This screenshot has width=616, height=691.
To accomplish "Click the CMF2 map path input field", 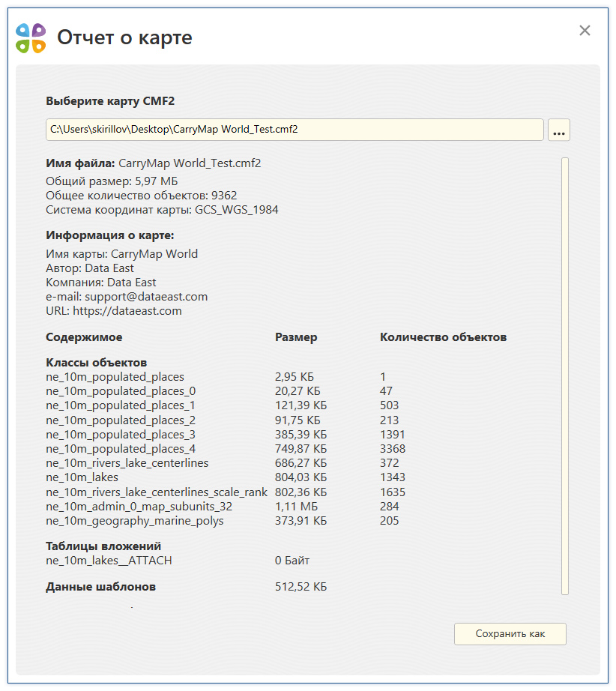I will 295,130.
